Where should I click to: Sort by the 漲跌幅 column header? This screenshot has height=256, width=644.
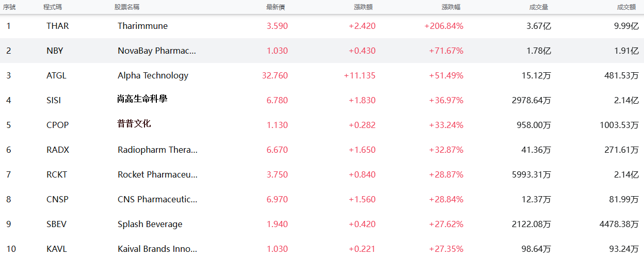click(x=453, y=7)
